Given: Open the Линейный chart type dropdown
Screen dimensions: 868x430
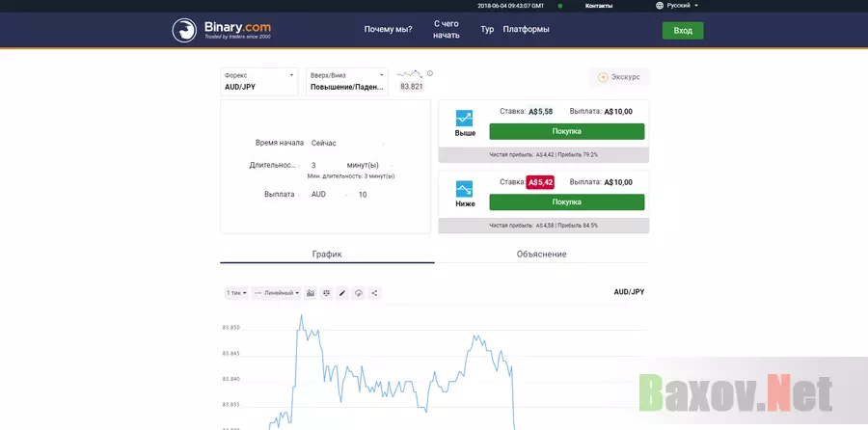Looking at the screenshot, I should point(276,293).
